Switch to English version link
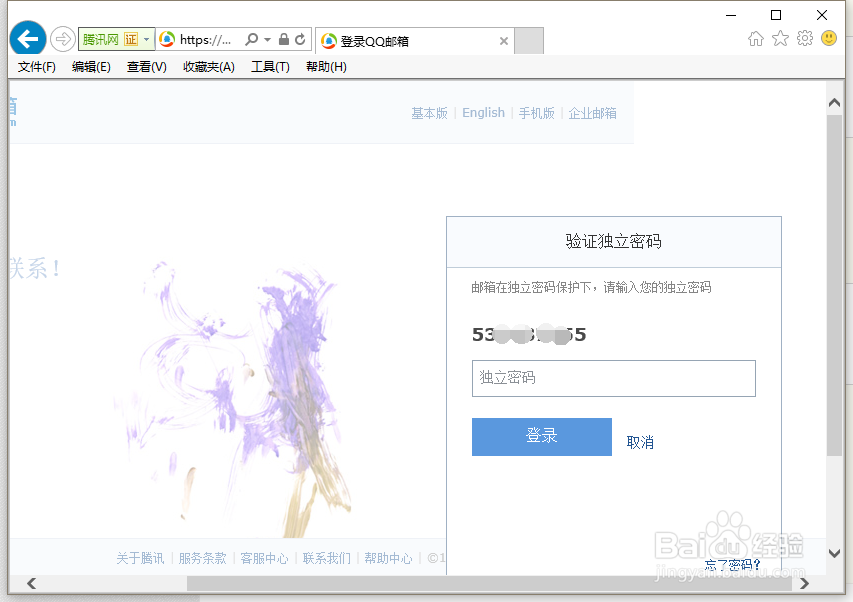This screenshot has height=602, width=853. point(484,113)
